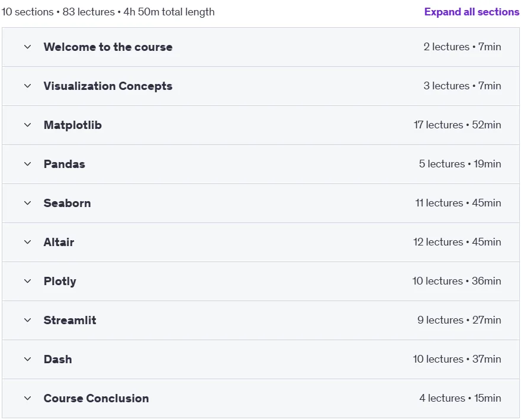Expand the Pandas section arrow

click(28, 164)
